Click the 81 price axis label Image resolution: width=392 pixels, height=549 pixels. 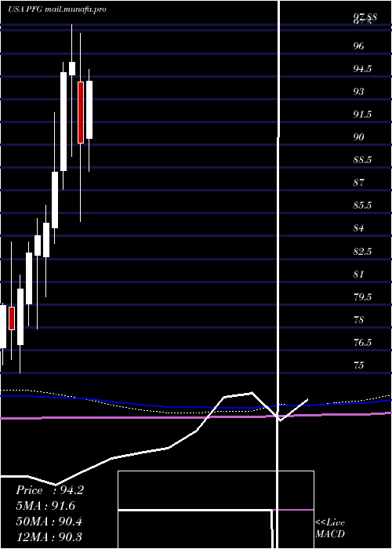coord(359,274)
